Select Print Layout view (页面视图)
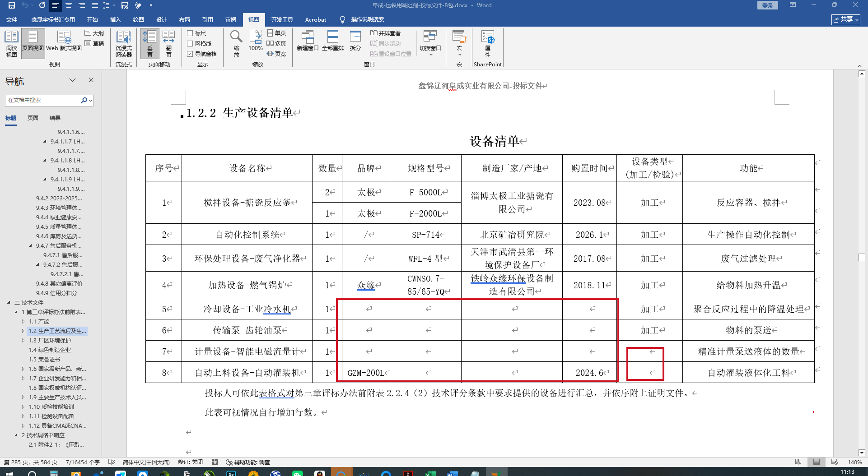 [x=33, y=44]
